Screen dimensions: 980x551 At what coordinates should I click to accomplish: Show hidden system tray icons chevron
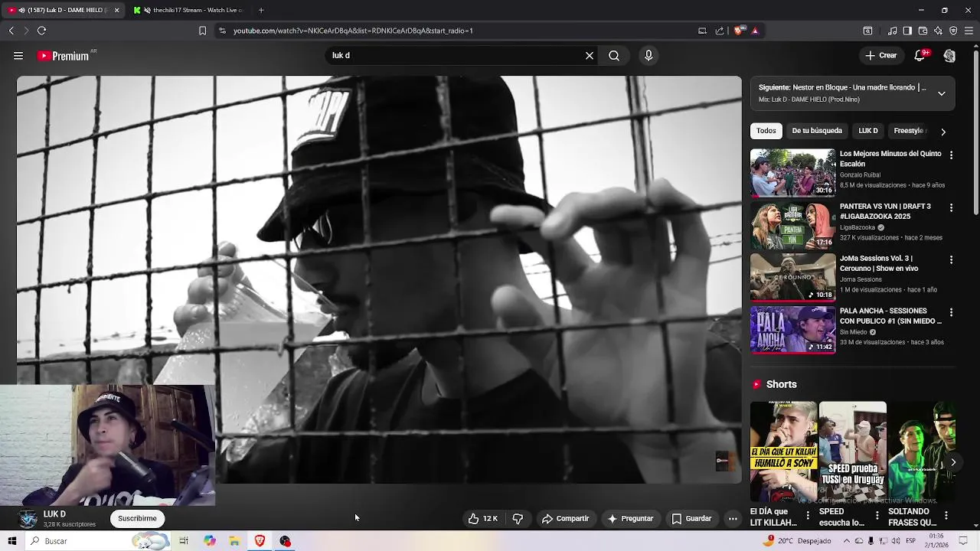tap(846, 541)
